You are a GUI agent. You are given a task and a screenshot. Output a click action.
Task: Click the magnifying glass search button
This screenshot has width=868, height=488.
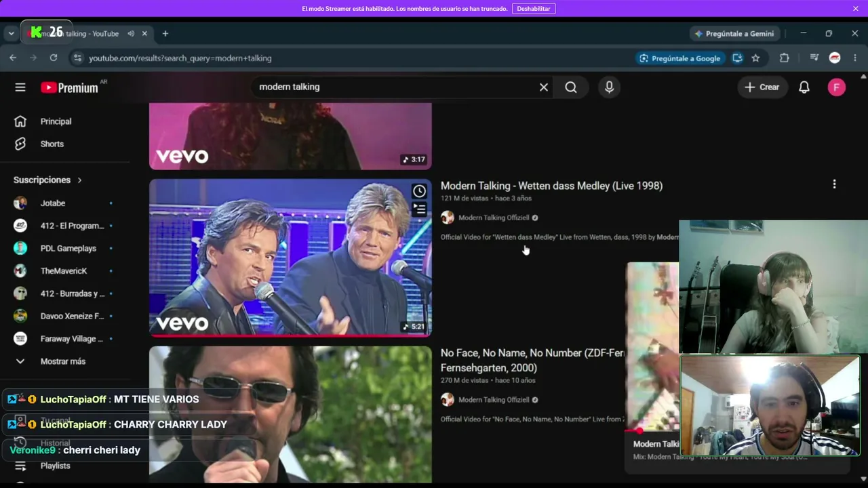click(x=571, y=87)
